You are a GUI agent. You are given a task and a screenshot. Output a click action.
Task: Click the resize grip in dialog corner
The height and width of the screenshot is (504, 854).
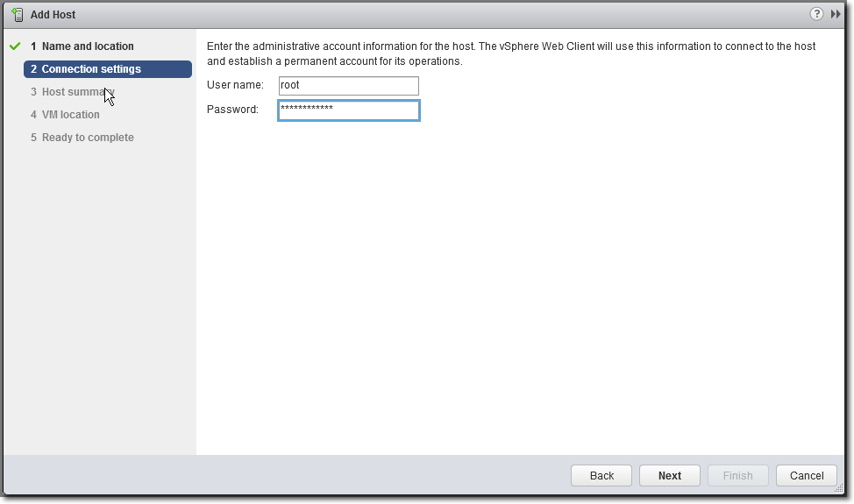pyautogui.click(x=839, y=489)
